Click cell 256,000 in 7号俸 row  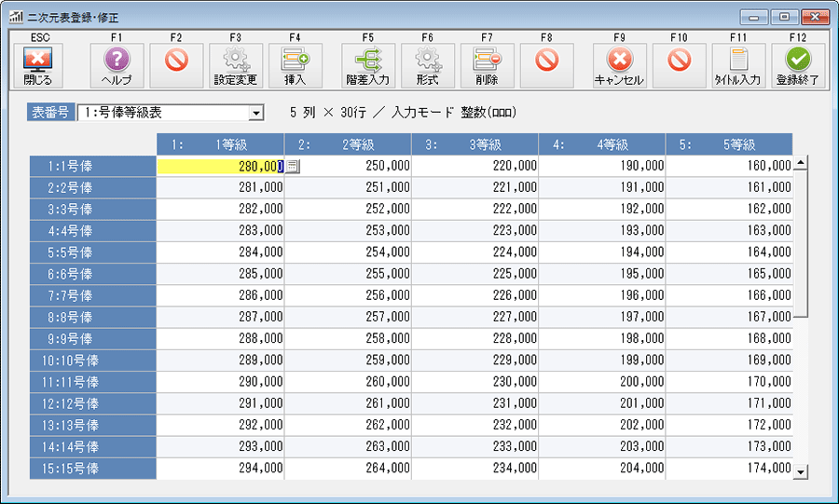(348, 295)
